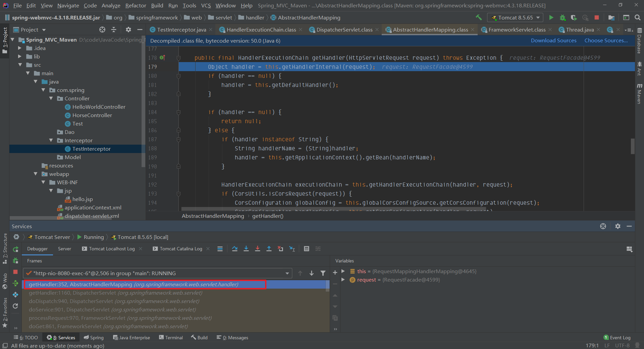The width and height of the screenshot is (644, 349).
Task: Collapse the Controller package
Action: [51, 98]
